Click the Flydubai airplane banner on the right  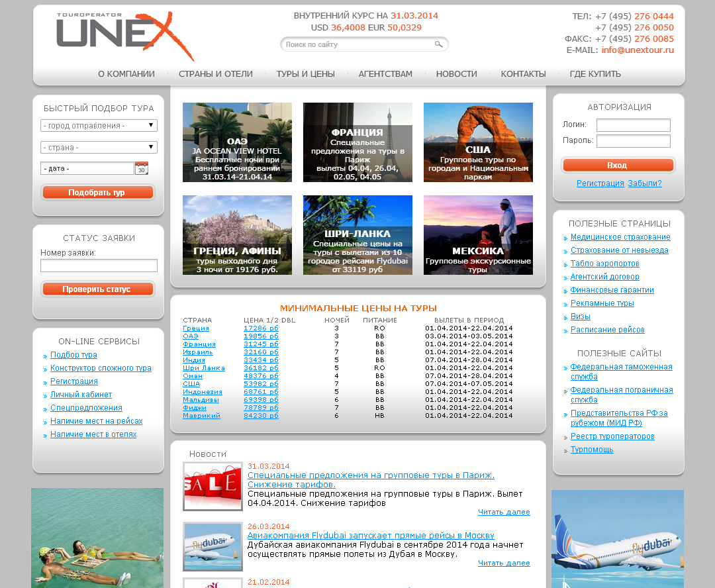click(618, 539)
